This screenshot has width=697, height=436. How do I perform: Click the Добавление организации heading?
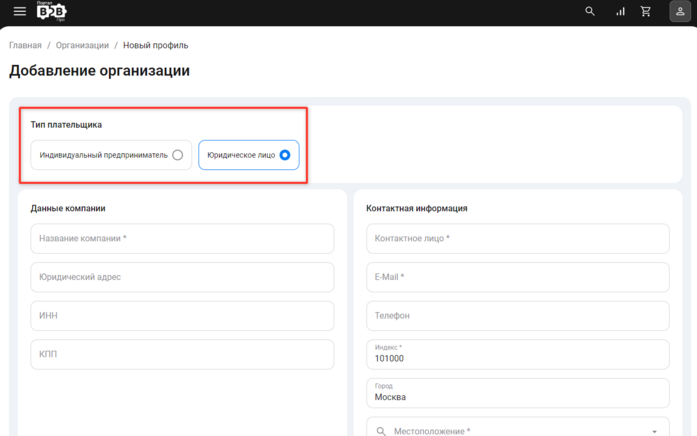[x=100, y=71]
